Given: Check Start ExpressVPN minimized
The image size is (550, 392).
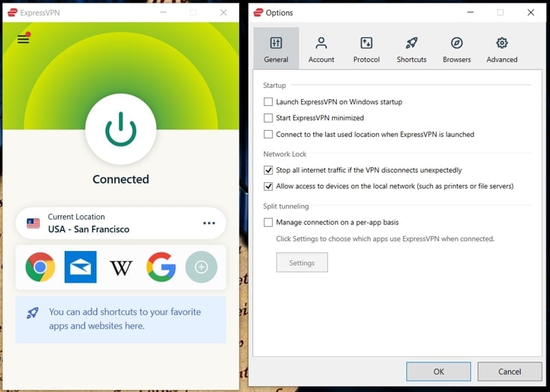Looking at the screenshot, I should 268,118.
